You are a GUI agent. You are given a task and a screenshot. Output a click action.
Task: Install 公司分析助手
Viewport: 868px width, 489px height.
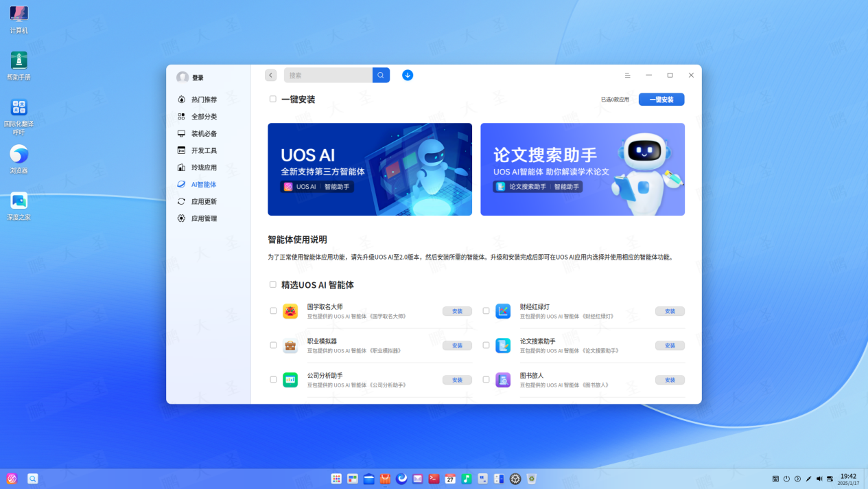click(x=457, y=380)
